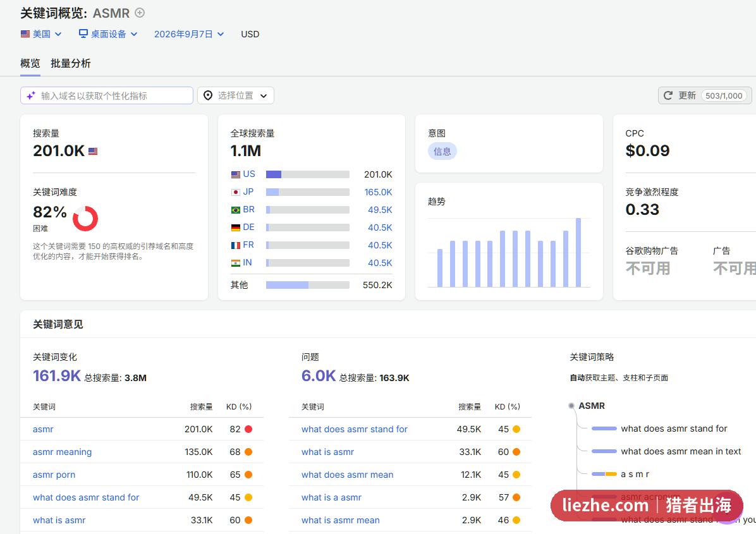Open the 美国 country dropdown

click(41, 34)
